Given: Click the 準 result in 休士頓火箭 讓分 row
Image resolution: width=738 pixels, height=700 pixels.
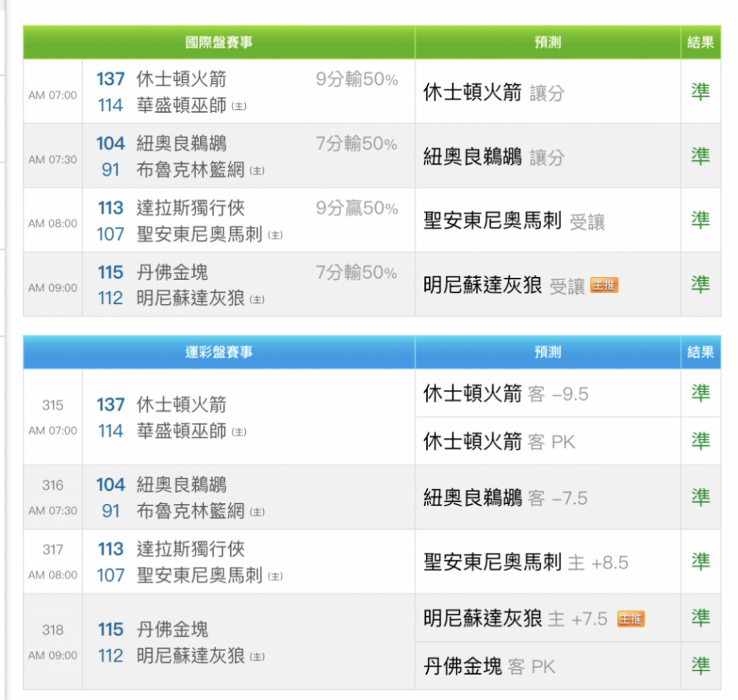Looking at the screenshot, I should 700,91.
